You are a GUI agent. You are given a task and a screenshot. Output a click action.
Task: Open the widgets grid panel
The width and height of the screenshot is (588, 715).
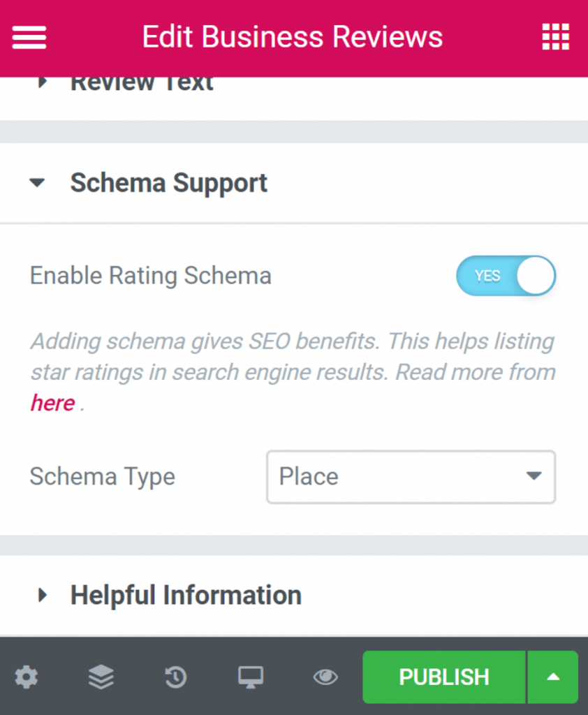pyautogui.click(x=556, y=37)
